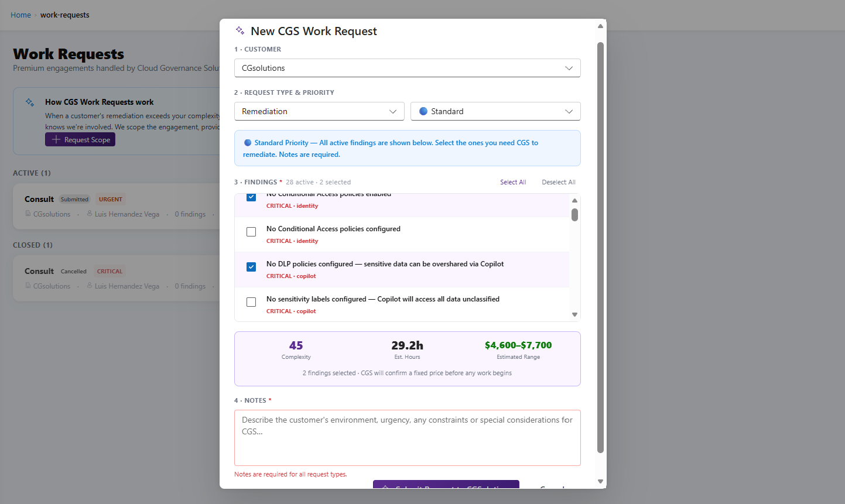Navigate to Home via the breadcrumb

(20, 15)
